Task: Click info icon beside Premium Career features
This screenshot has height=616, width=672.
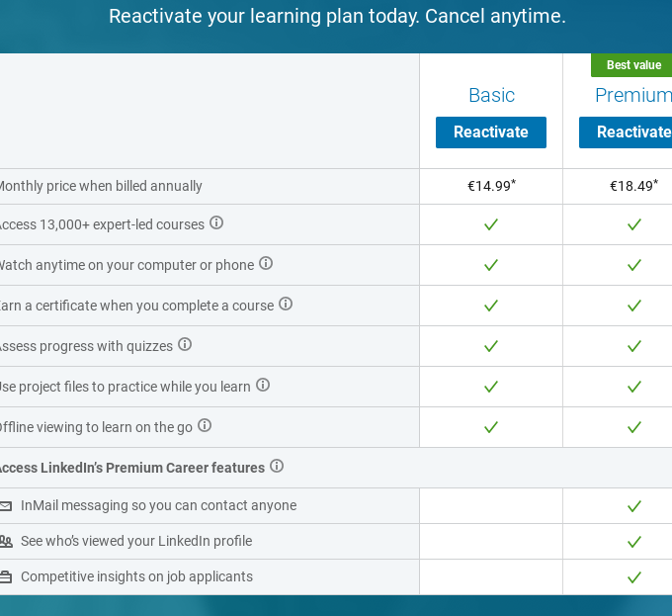Action: [277, 467]
